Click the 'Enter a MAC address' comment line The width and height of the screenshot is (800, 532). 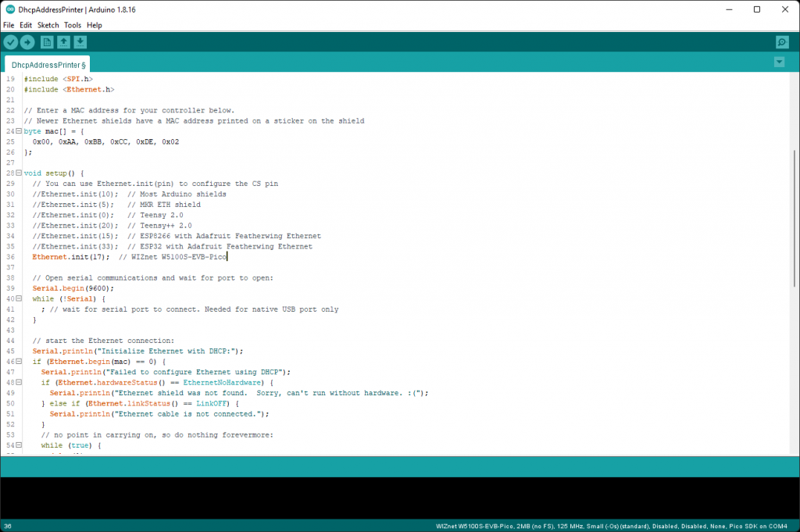[x=129, y=110]
